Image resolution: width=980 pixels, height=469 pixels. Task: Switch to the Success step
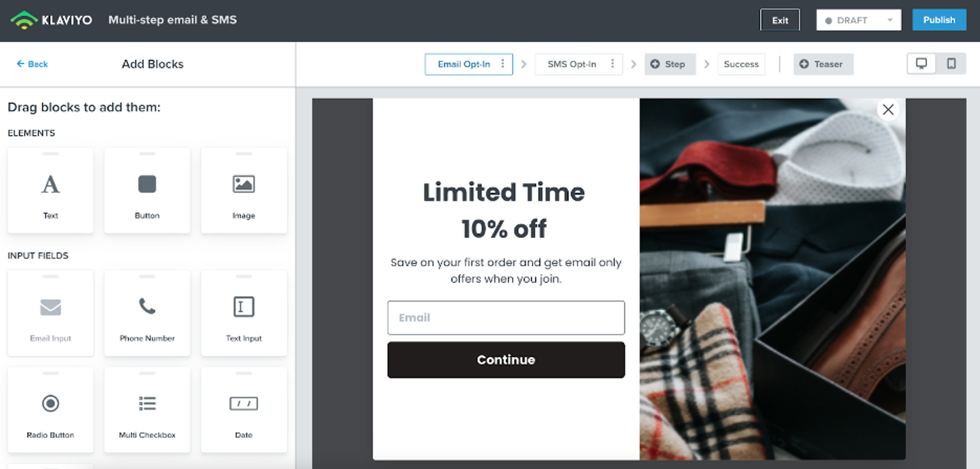coord(741,64)
